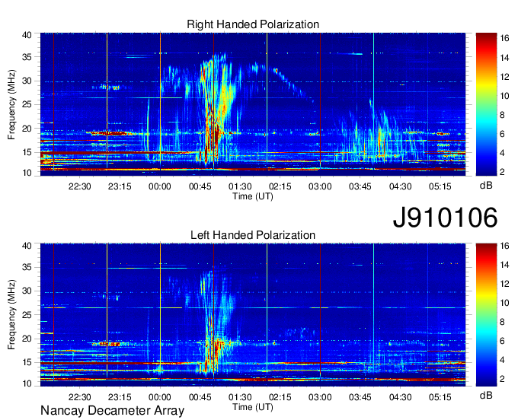
Task: Click the Left Handed Polarization spectrogram image
Action: point(253,315)
